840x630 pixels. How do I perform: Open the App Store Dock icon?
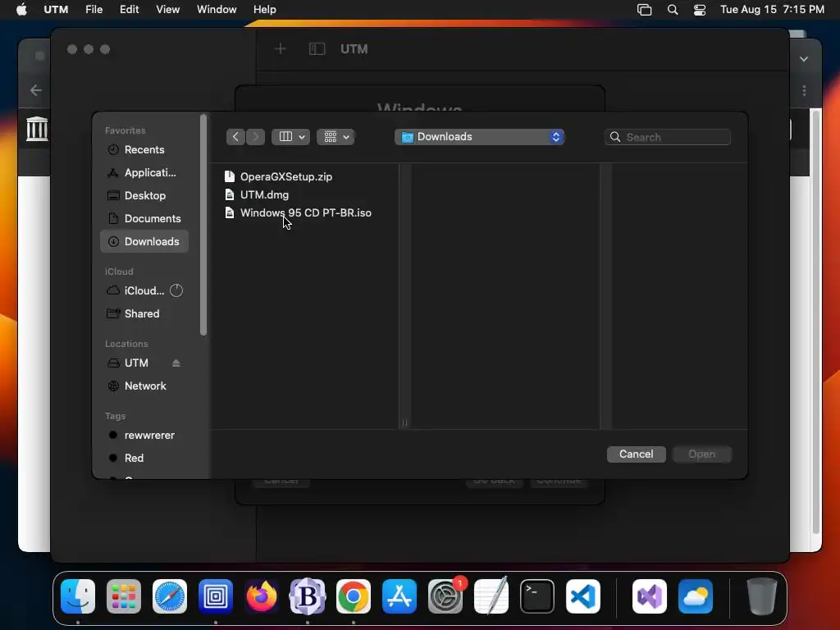(x=399, y=596)
